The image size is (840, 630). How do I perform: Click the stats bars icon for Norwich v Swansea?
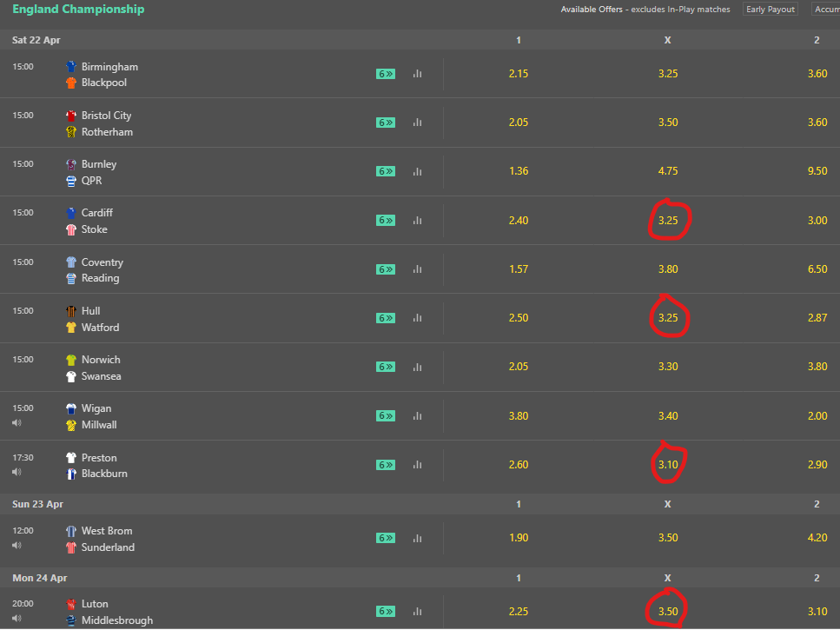(417, 367)
